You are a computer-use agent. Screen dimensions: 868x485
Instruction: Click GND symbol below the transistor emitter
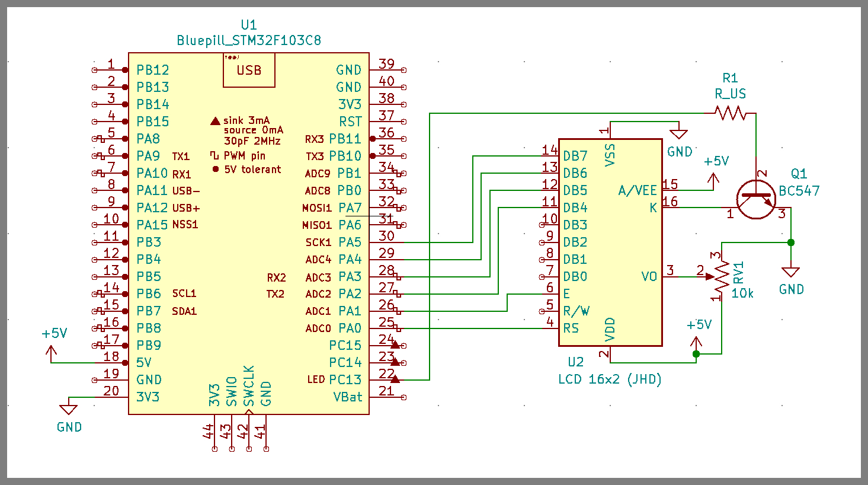click(790, 273)
